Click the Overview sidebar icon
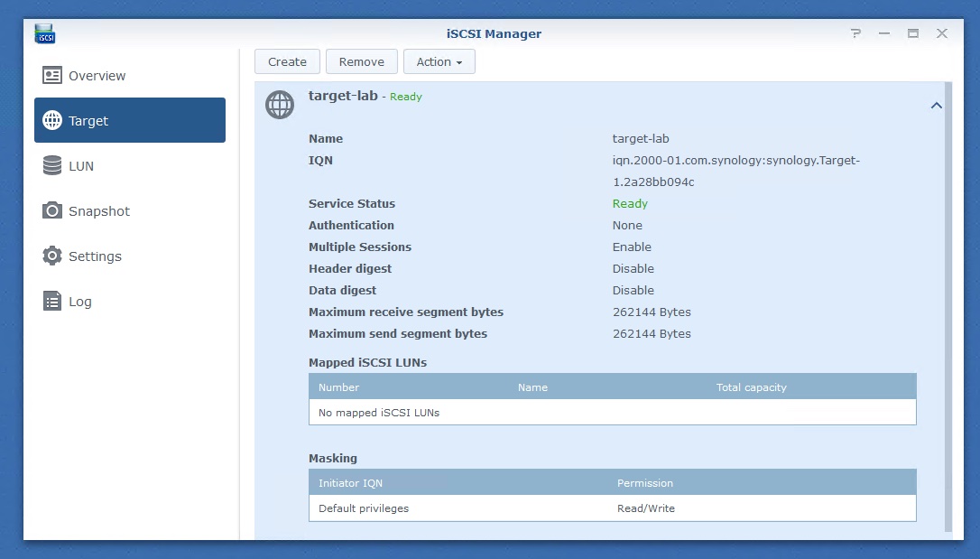Screen dimensions: 980x559 coord(52,76)
